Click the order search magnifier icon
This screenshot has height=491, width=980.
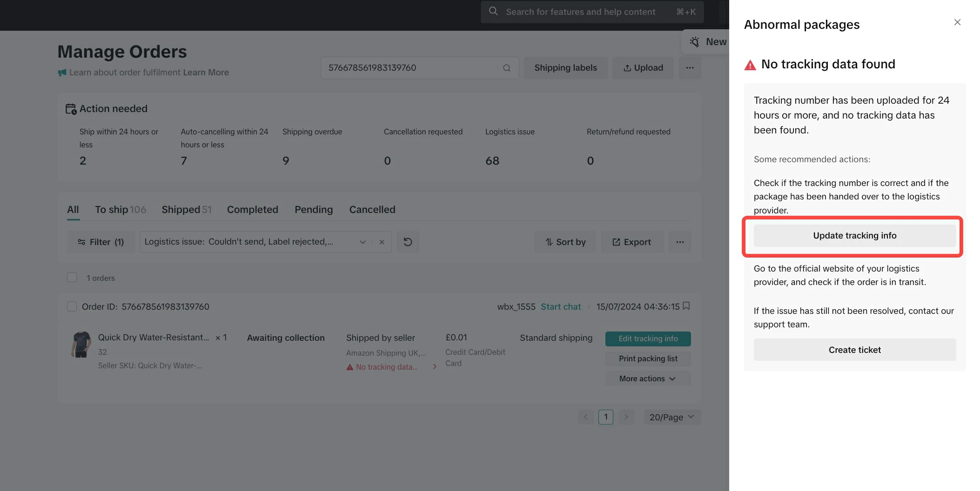[x=507, y=68]
